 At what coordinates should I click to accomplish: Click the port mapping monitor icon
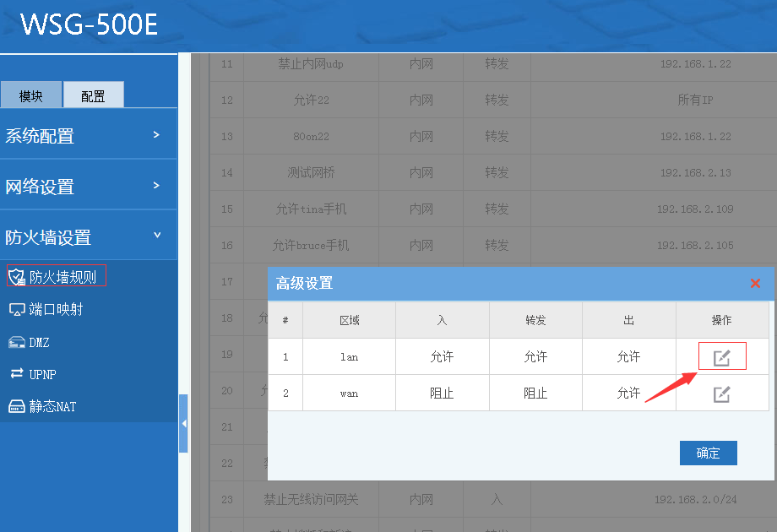click(x=16, y=309)
